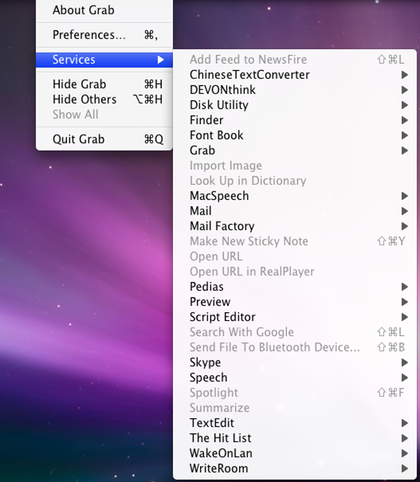Click the dimmed Show All item
The height and width of the screenshot is (482, 420).
click(x=104, y=114)
